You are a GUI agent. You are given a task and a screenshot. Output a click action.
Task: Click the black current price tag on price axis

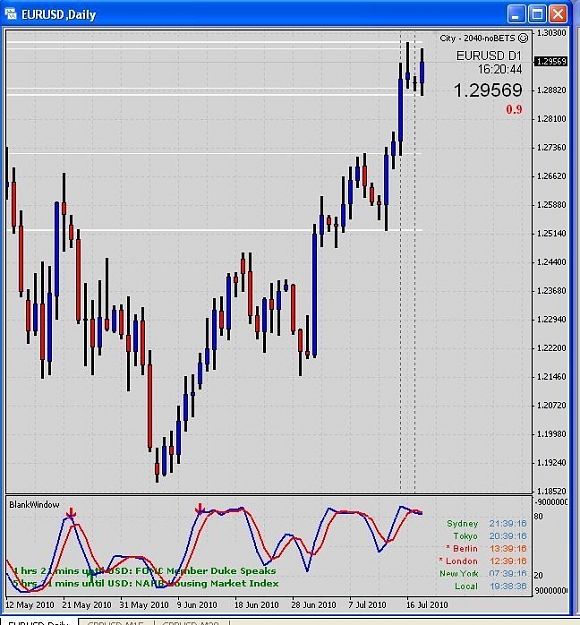pos(551,61)
